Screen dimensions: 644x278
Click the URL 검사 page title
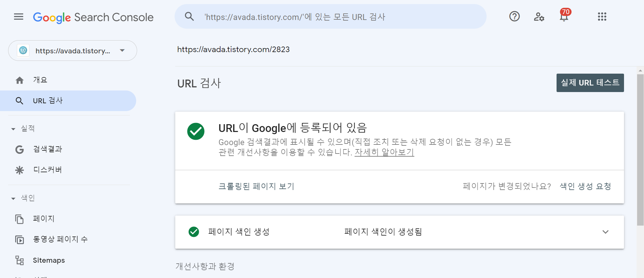point(199,83)
